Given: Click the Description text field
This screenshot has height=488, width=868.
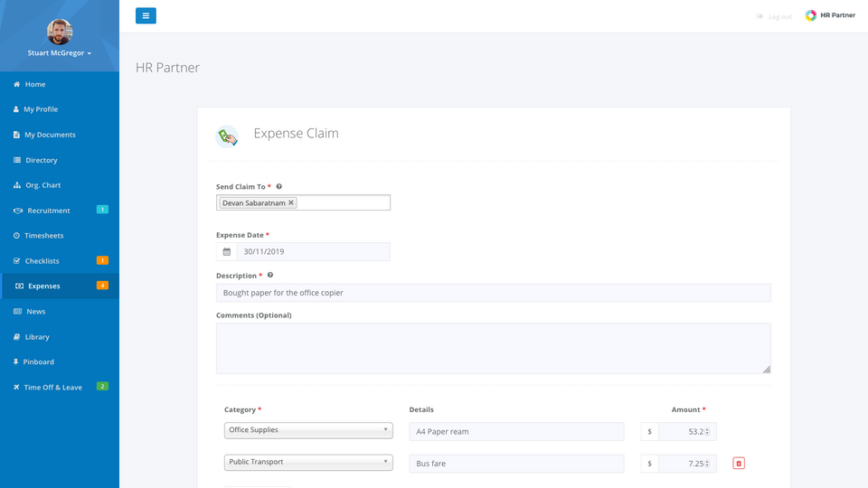Looking at the screenshot, I should pyautogui.click(x=494, y=293).
